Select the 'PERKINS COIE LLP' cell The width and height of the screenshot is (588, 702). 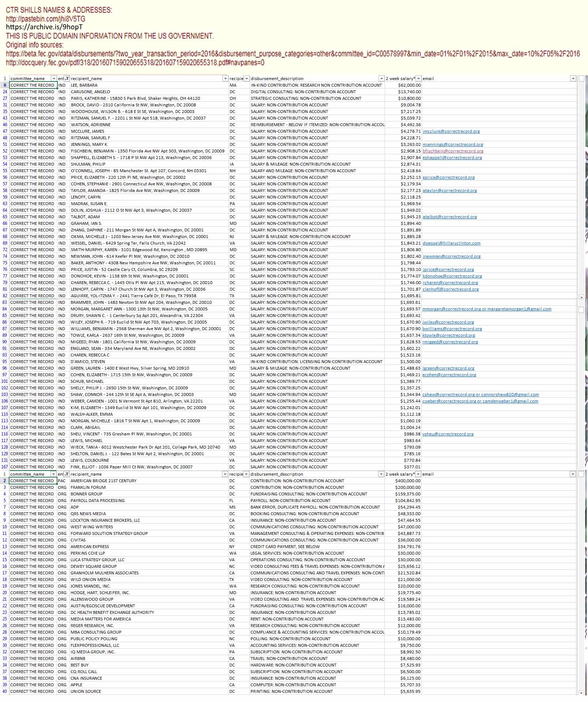[x=149, y=553]
